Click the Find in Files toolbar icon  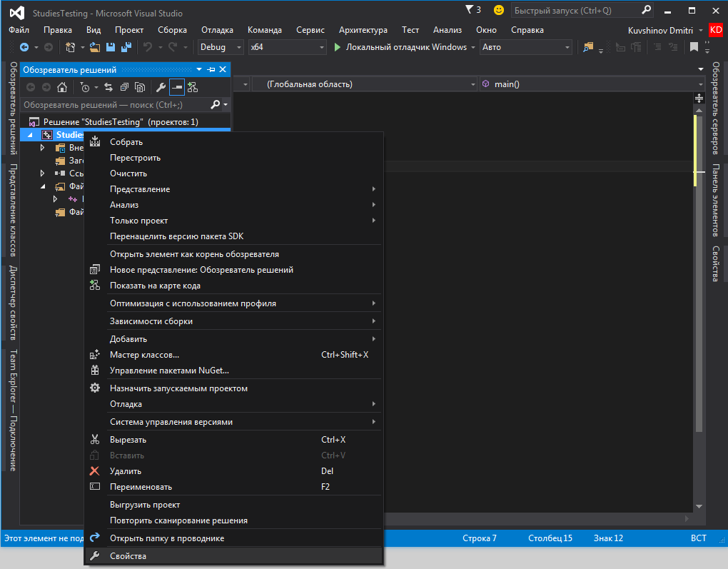[x=588, y=47]
